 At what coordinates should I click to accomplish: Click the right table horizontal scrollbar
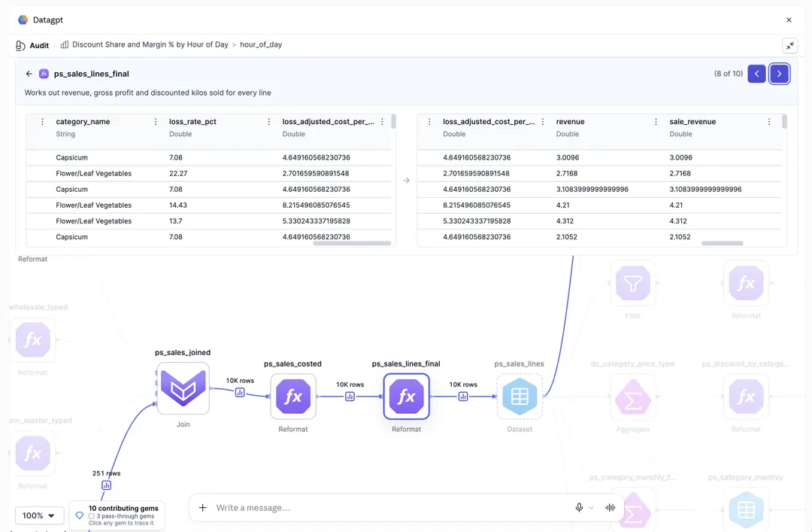[x=723, y=243]
